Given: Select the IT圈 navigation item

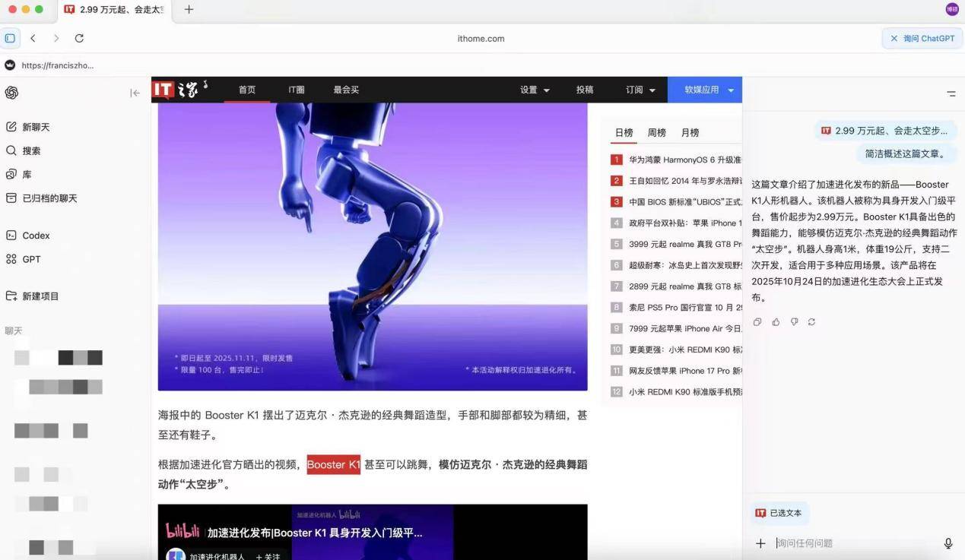Looking at the screenshot, I should point(297,90).
